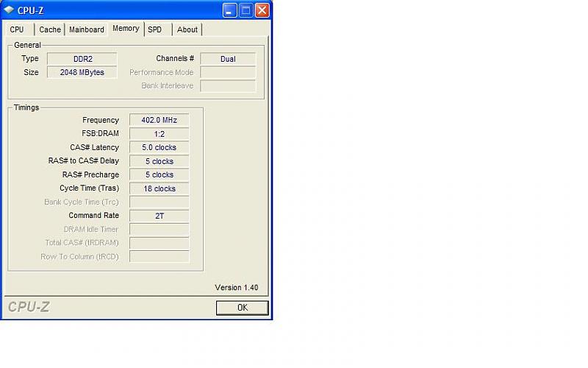
Task: Click the Cycle Time (Tras) label
Action: coord(89,188)
